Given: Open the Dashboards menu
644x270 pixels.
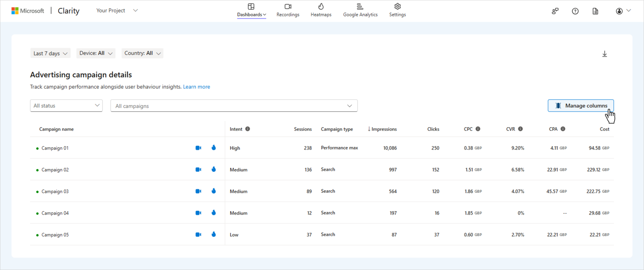Looking at the screenshot, I should (251, 10).
